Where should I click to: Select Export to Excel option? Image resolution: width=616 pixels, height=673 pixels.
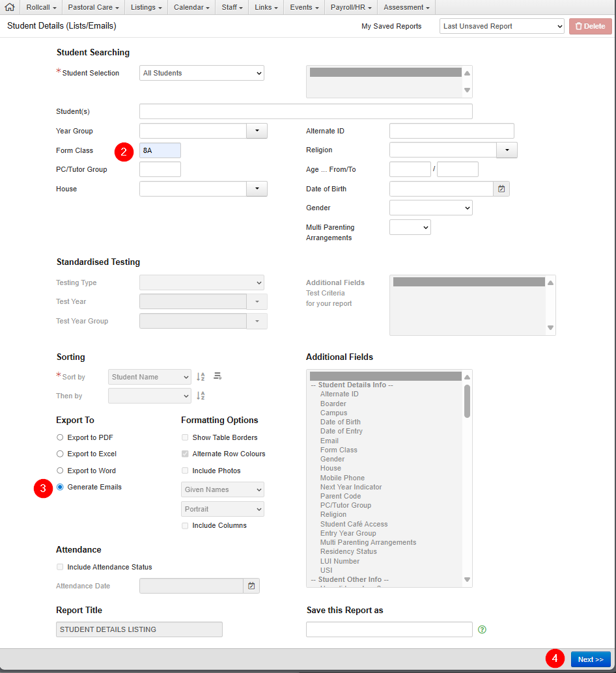click(60, 454)
